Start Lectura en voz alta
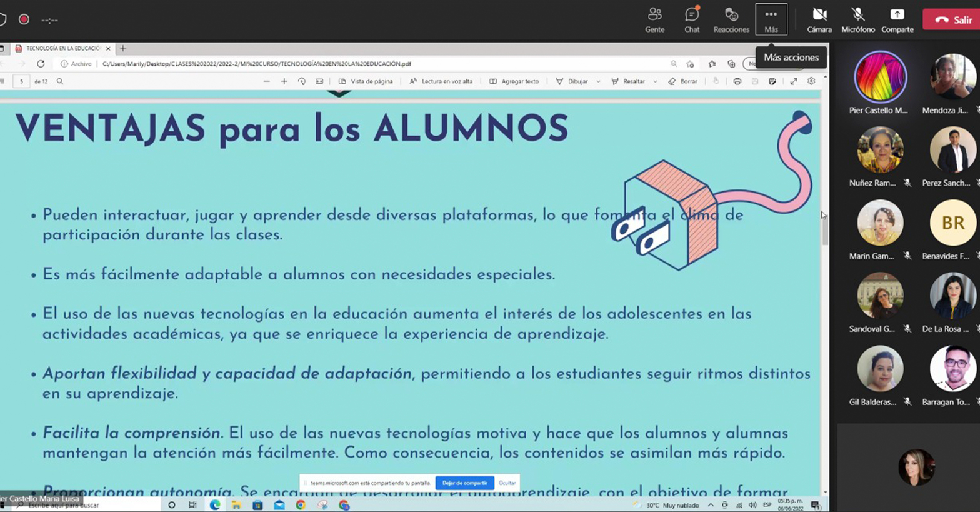 [441, 81]
